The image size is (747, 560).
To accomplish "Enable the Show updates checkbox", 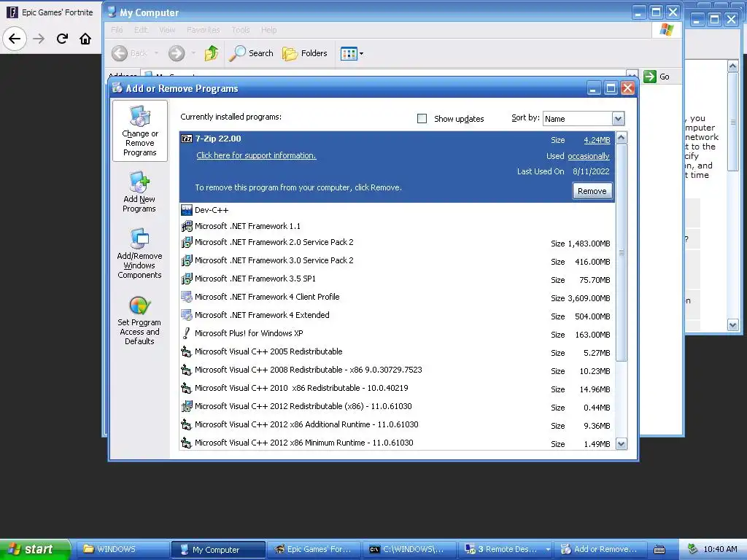I will 422,119.
